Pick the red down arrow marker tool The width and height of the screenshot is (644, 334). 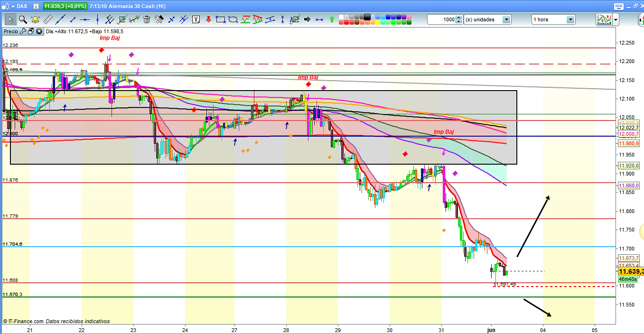(x=208, y=19)
